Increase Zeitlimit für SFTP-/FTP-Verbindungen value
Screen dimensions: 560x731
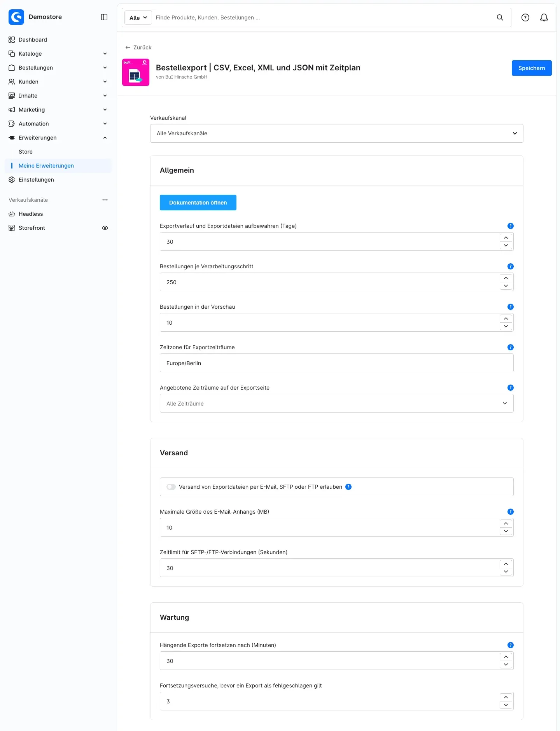506,564
